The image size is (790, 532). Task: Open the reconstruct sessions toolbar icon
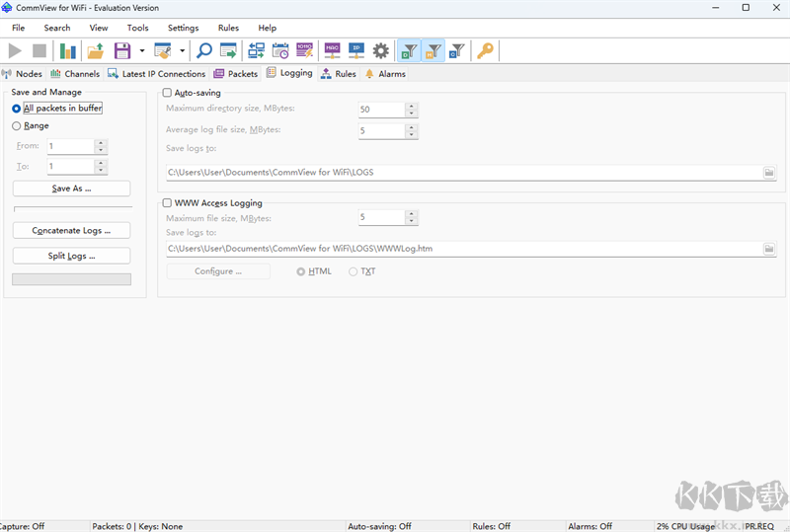point(257,51)
